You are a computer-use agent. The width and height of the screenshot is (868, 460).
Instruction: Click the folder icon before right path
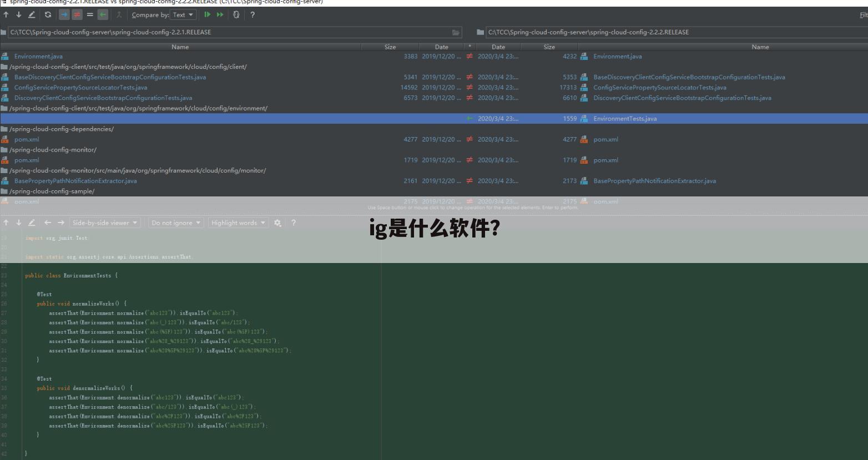[x=480, y=32]
